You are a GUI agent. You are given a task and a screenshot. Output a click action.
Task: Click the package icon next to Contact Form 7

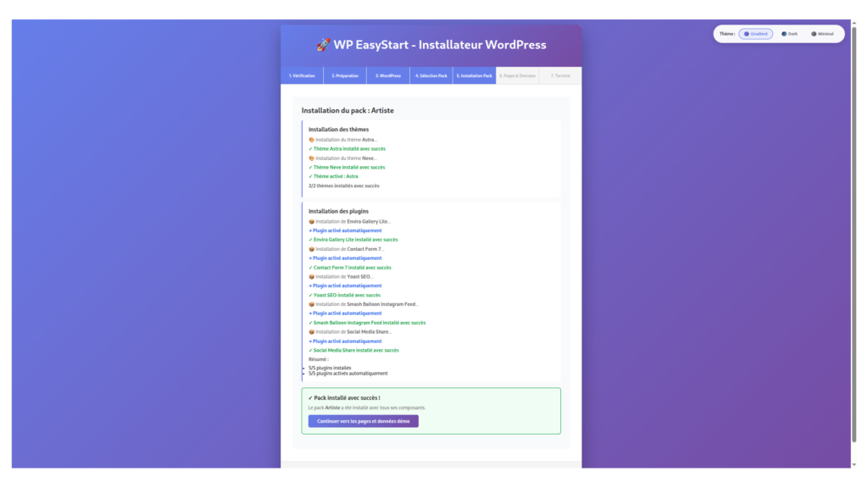pyautogui.click(x=311, y=249)
